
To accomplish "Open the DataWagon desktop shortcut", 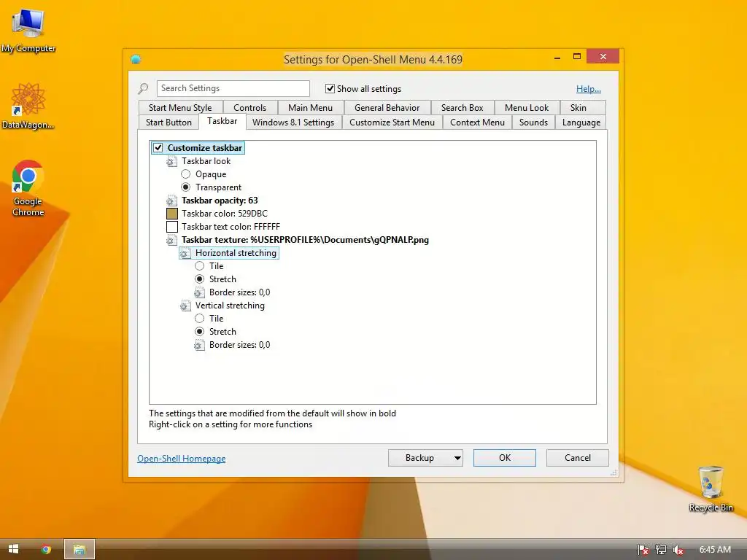I will 28,105.
